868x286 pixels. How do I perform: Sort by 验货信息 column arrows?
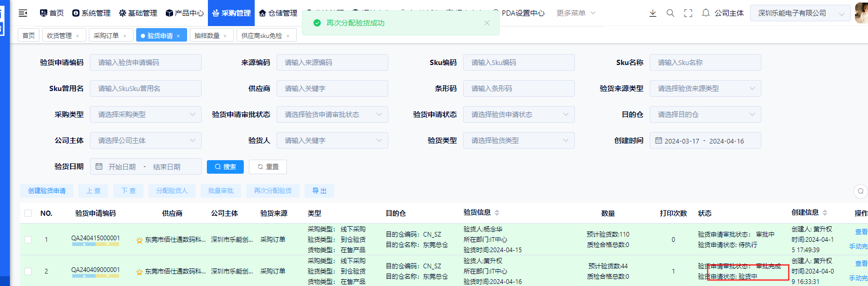pyautogui.click(x=497, y=213)
